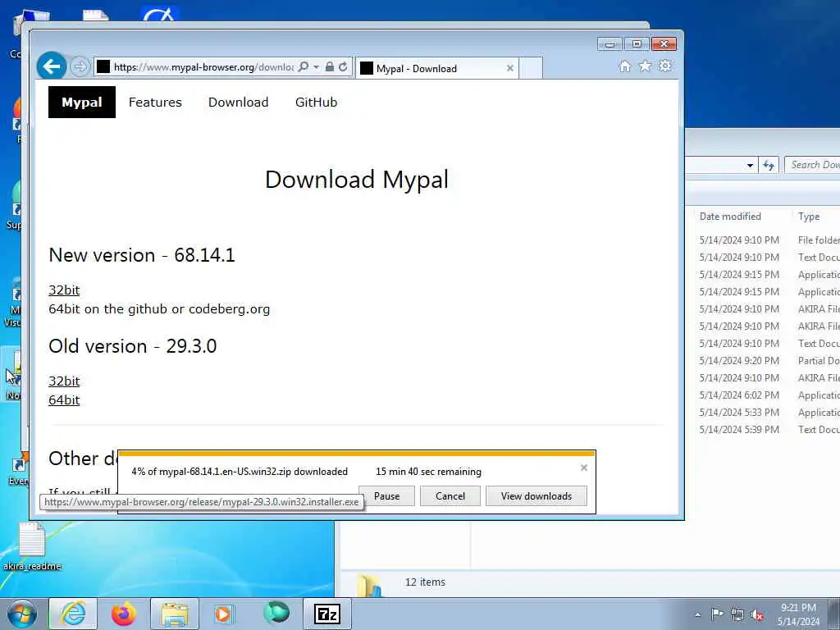This screenshot has width=840, height=630.
Task: Dismiss the download notification bar
Action: tap(584, 468)
